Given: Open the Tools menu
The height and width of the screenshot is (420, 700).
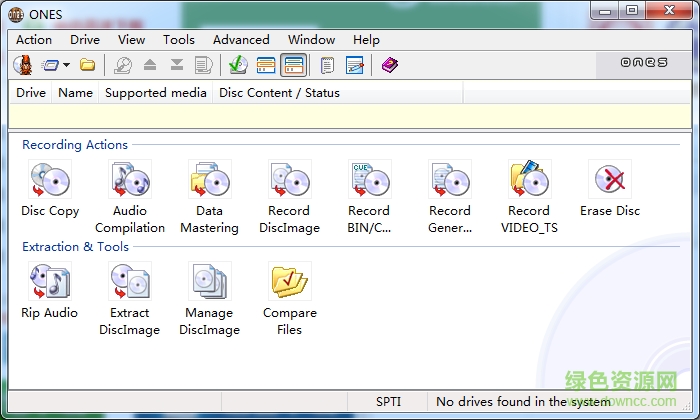Looking at the screenshot, I should (179, 40).
